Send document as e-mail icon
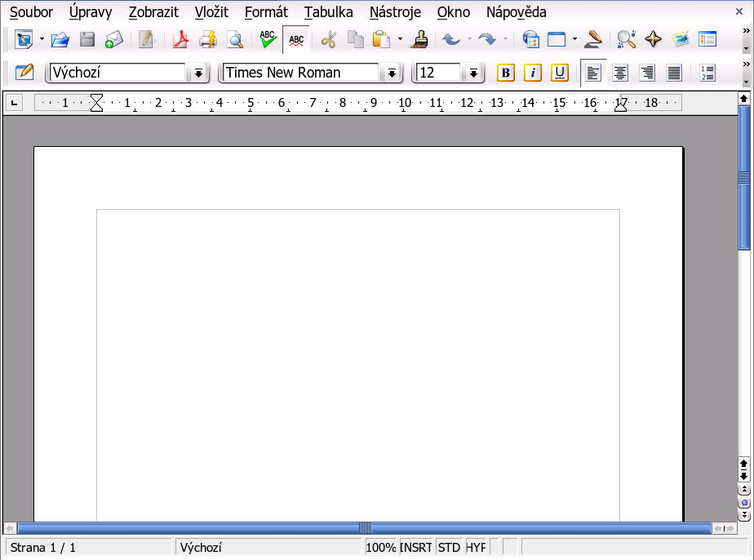The image size is (754, 560). click(114, 39)
